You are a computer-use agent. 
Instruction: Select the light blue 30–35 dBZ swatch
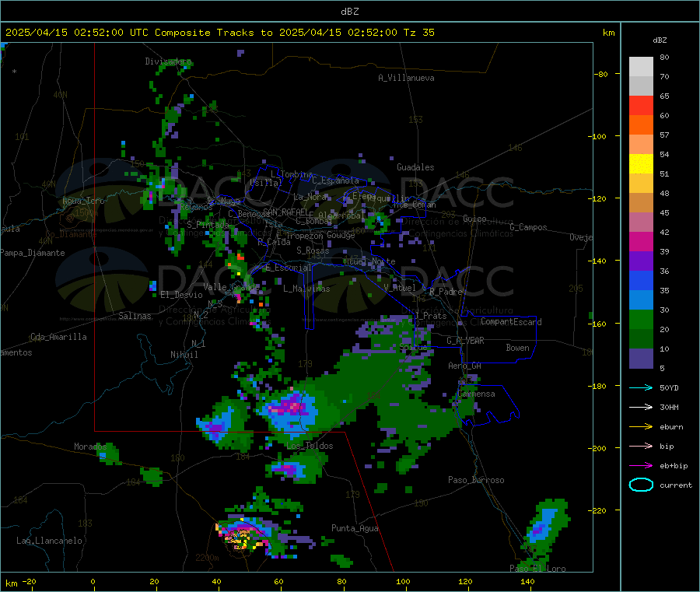pyautogui.click(x=641, y=300)
